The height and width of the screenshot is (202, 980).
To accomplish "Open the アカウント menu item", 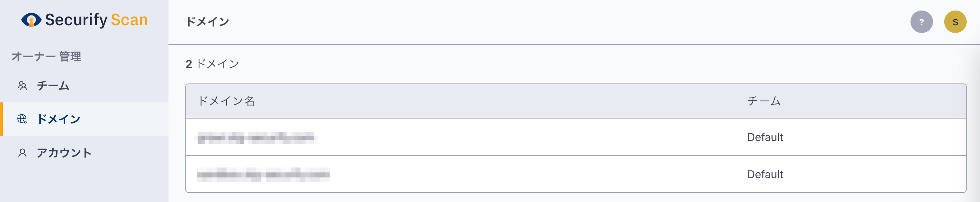I will click(x=84, y=153).
